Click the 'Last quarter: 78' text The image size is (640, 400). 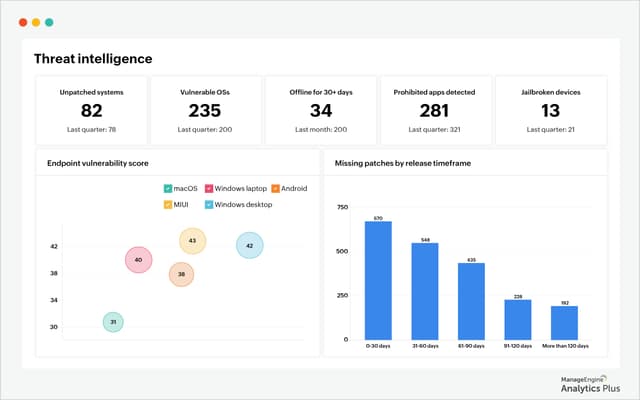click(91, 129)
